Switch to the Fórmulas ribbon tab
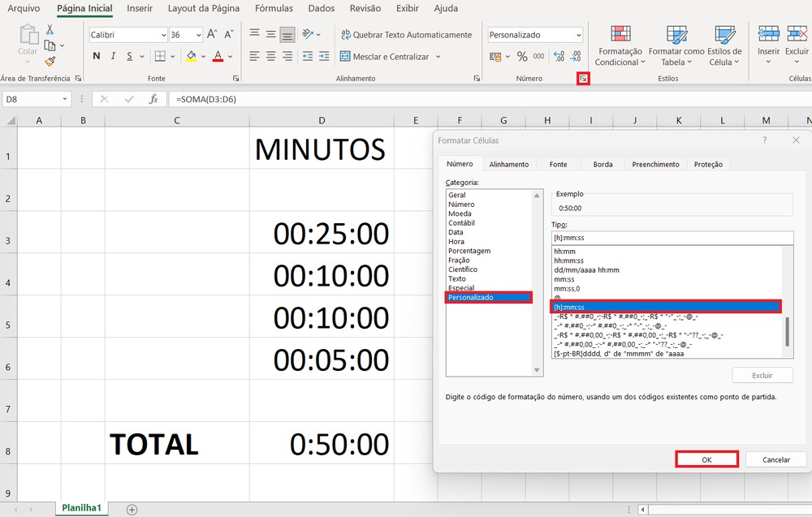The height and width of the screenshot is (517, 812). [x=274, y=8]
